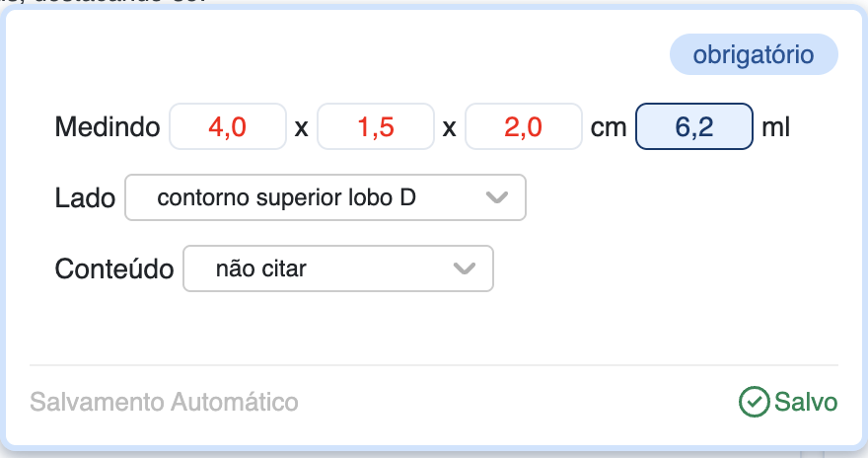Viewport: 868px width, 458px height.
Task: Focus the volume field showing 6,2
Action: (x=694, y=127)
